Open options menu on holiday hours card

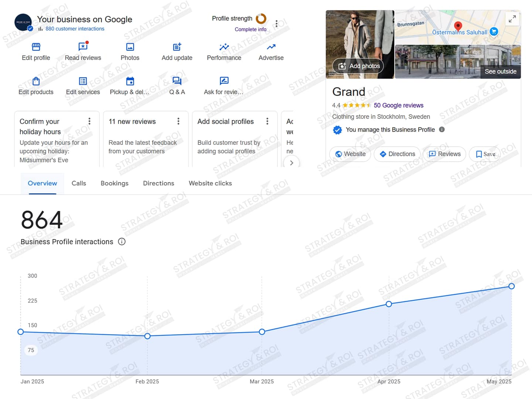[x=89, y=121]
